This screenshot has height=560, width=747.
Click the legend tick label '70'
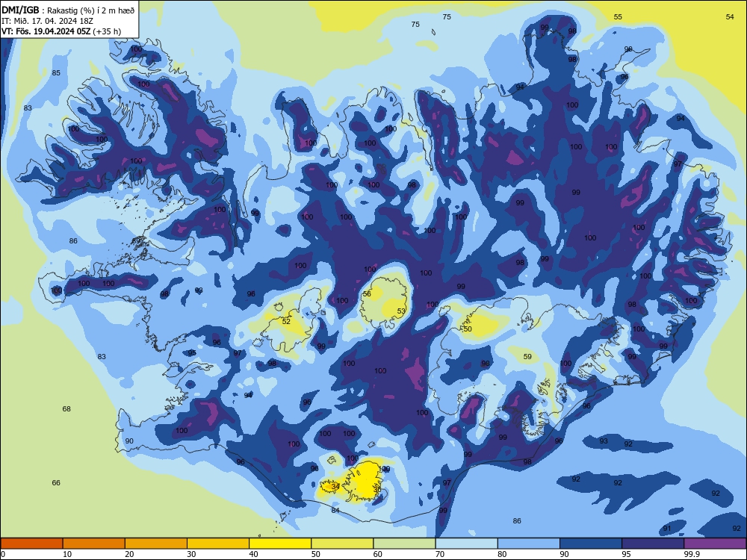tap(440, 554)
